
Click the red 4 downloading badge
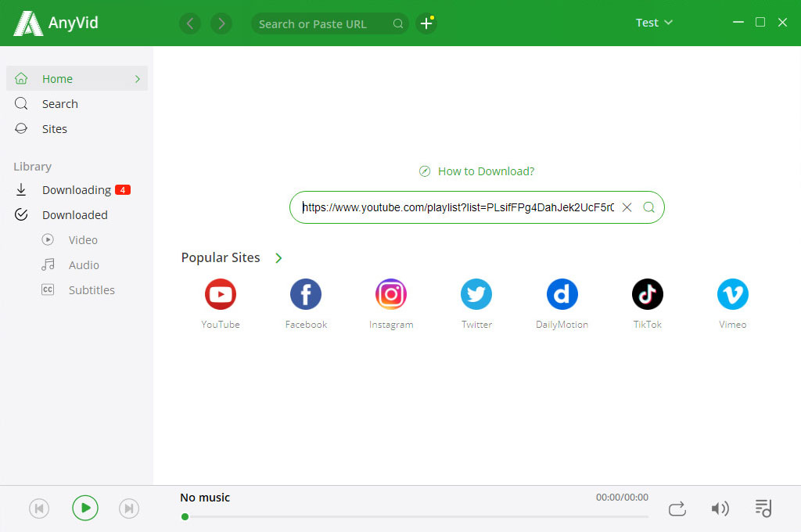click(123, 189)
